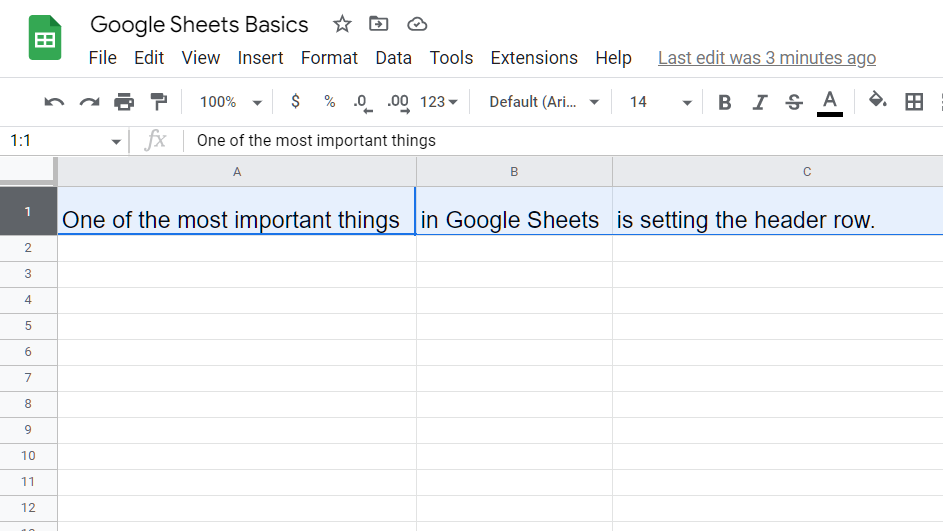Select row 12 header
This screenshot has width=943, height=531.
(x=28, y=508)
